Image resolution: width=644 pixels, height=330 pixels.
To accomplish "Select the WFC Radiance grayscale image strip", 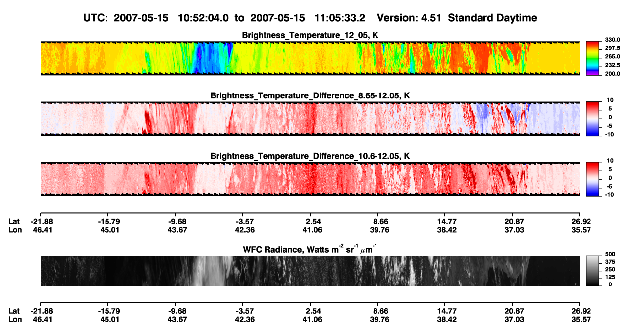I will [310, 271].
